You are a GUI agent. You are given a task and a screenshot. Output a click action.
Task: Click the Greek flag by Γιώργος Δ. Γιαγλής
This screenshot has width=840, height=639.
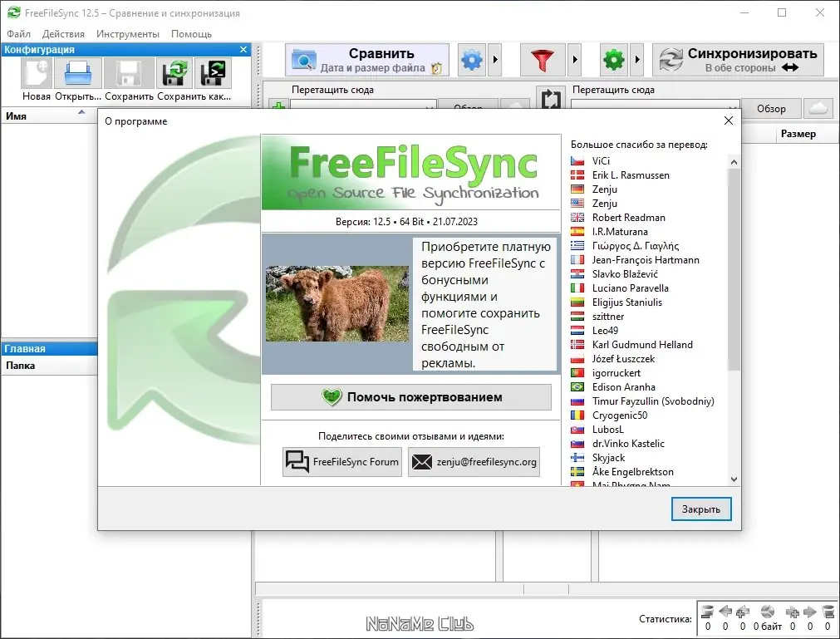coord(577,246)
